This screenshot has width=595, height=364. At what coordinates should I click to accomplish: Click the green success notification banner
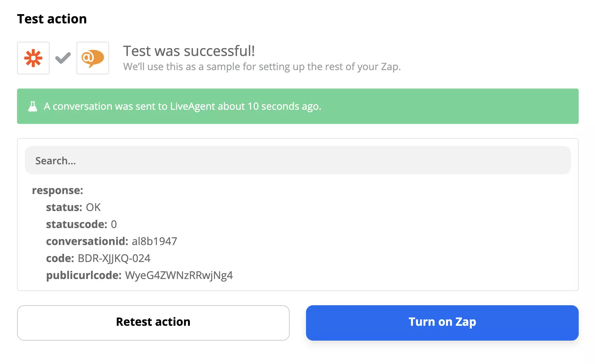point(297,106)
